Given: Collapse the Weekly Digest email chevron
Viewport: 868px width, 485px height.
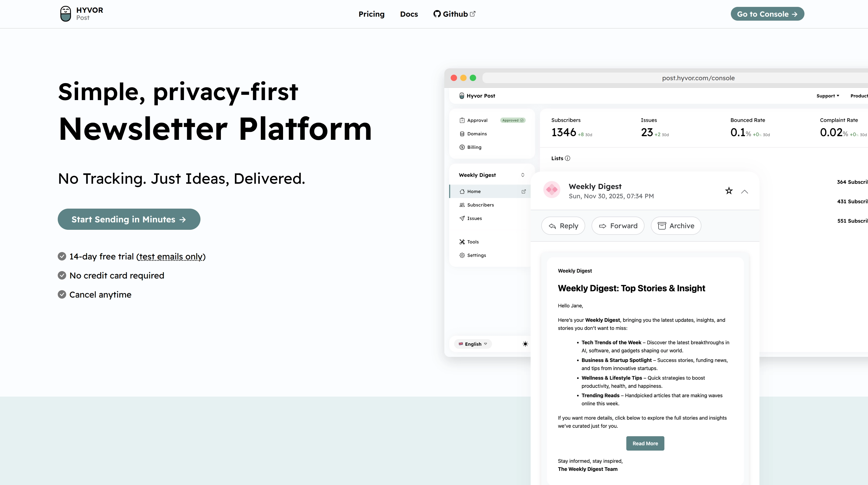Looking at the screenshot, I should point(744,192).
